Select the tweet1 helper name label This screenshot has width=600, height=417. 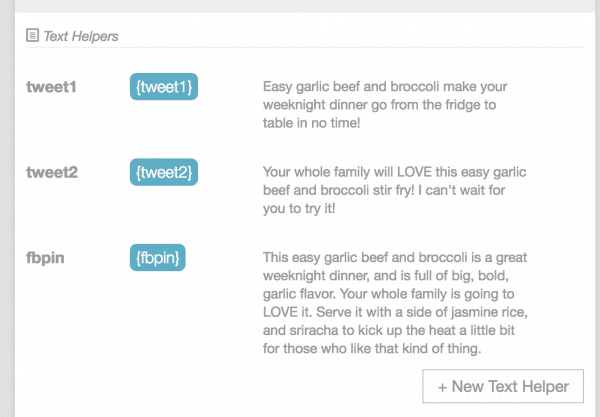[51, 87]
